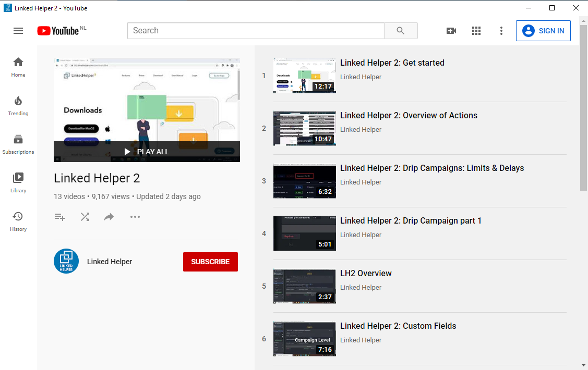Open title 'Linked Helper 2: Get started'
Screen dimensions: 588x370
point(392,63)
